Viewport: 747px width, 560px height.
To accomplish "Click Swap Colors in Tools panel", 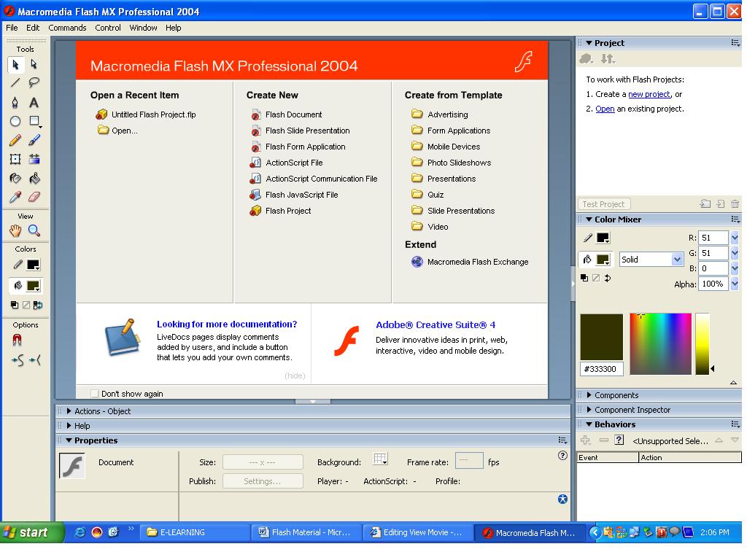I will (x=38, y=306).
